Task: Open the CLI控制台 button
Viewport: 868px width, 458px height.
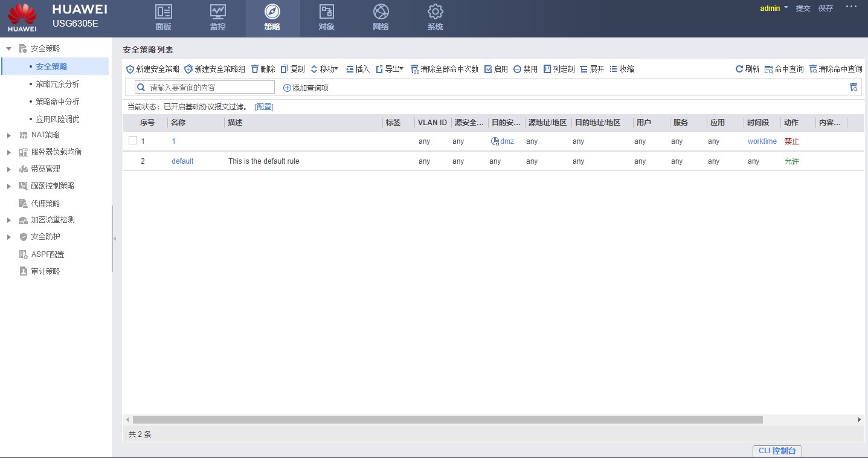Action: (x=777, y=451)
